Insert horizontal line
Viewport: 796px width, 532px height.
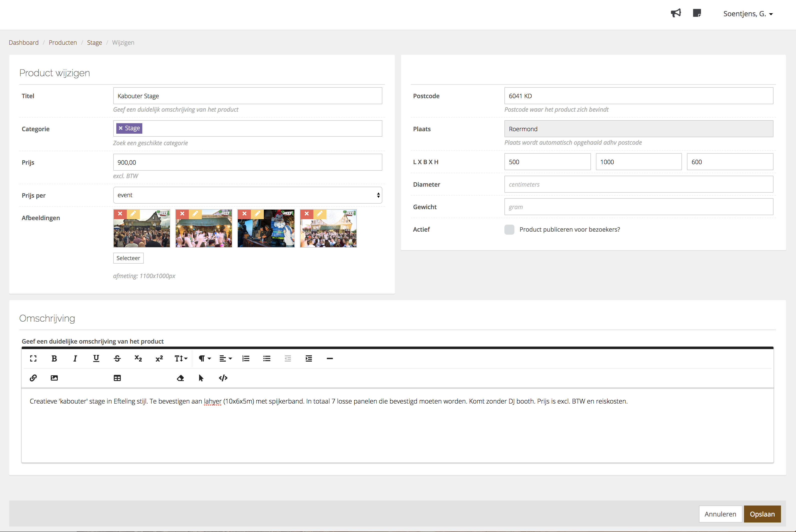point(330,359)
